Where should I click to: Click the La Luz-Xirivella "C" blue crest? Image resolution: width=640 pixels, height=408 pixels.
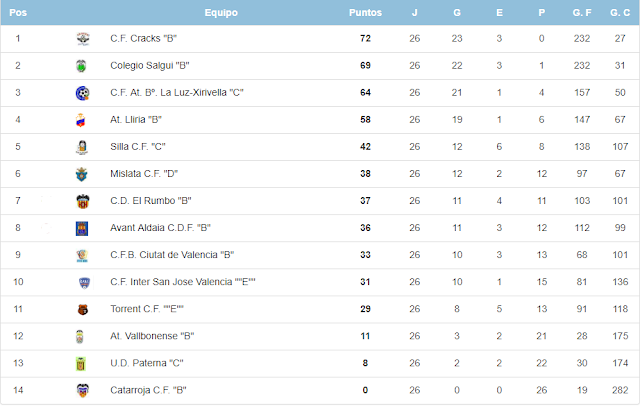click(82, 93)
